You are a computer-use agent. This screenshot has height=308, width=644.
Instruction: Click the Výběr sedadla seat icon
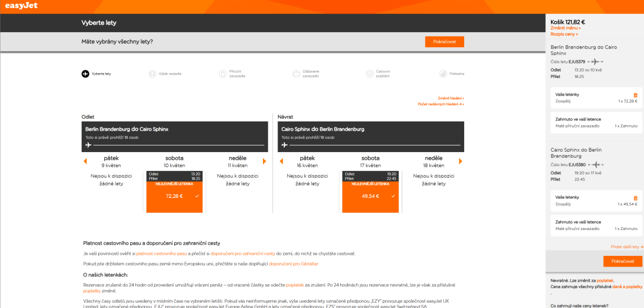(x=152, y=74)
